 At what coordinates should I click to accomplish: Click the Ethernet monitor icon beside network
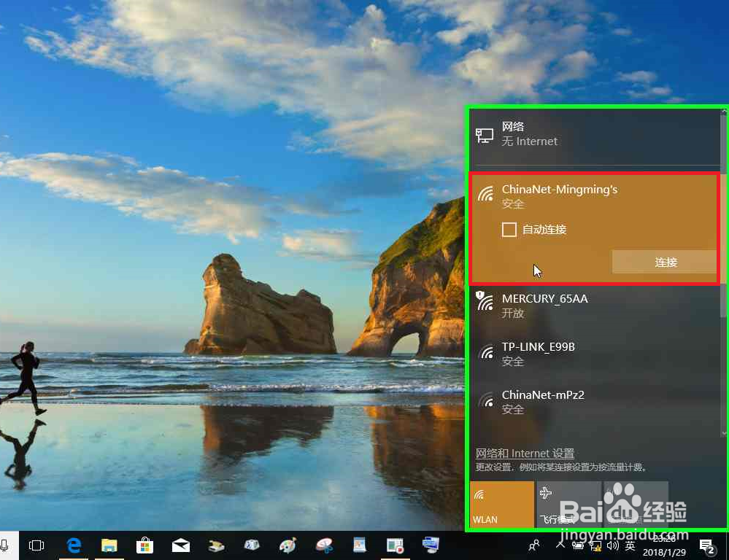click(x=485, y=136)
